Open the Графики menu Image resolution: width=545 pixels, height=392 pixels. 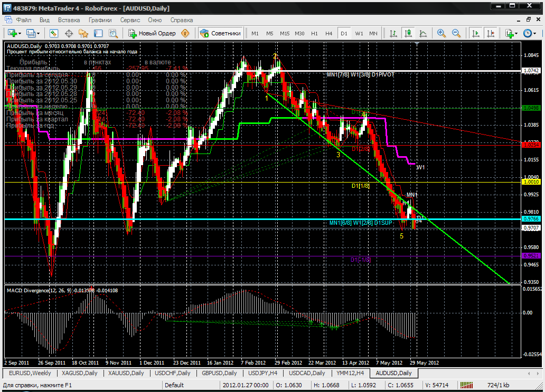click(100, 20)
